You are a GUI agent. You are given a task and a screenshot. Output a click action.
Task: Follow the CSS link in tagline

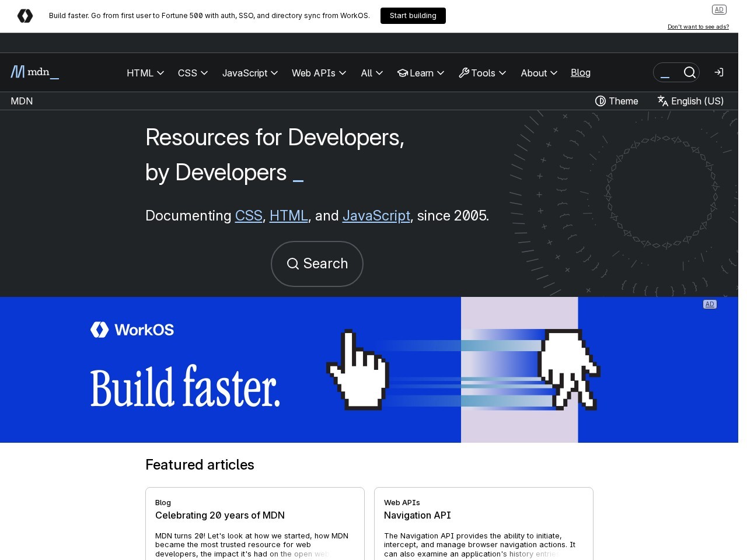point(249,216)
